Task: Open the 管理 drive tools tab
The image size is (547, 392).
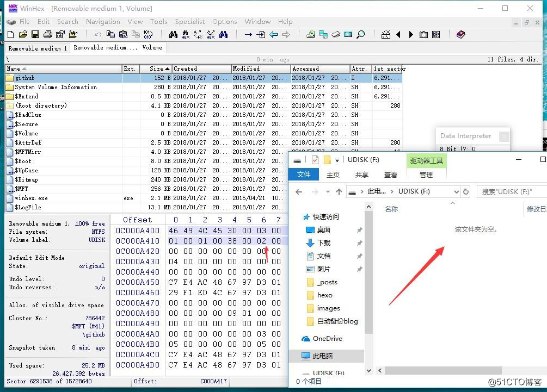Action: (x=426, y=175)
